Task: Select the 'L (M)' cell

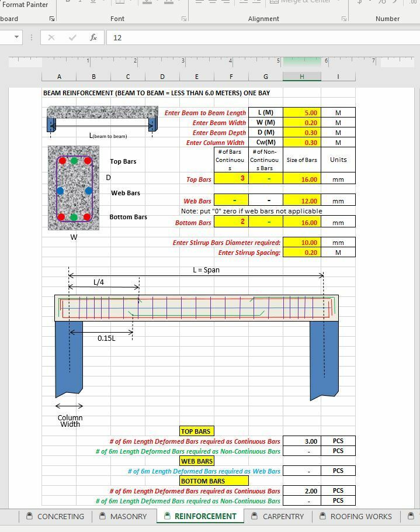Action: pos(266,113)
